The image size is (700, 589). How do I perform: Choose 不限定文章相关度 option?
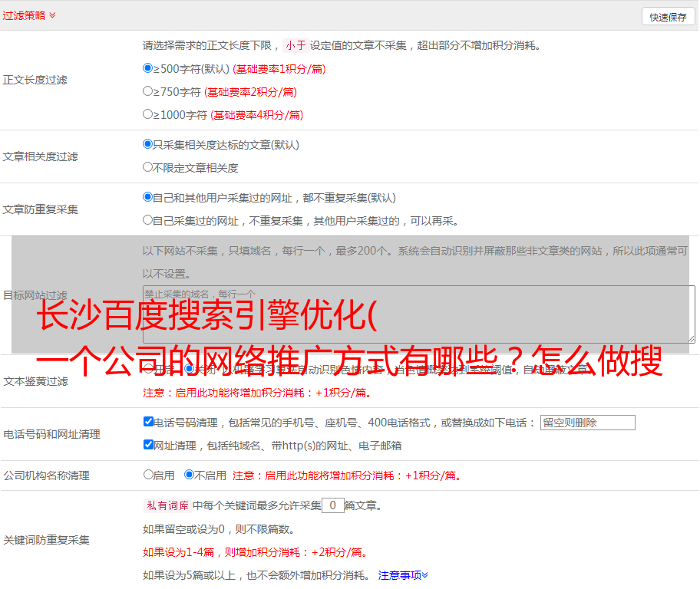pos(148,167)
